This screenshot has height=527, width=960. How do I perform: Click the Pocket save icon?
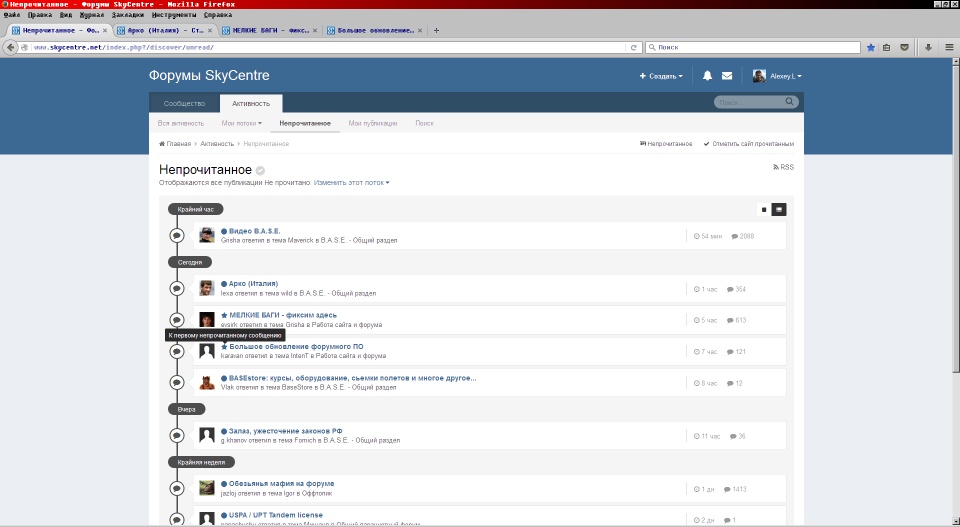(x=904, y=47)
